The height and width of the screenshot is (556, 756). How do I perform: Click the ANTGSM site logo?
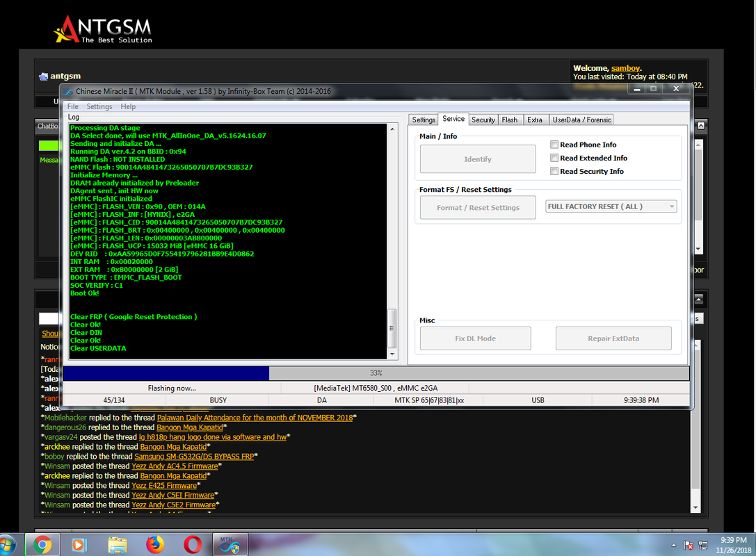click(103, 29)
